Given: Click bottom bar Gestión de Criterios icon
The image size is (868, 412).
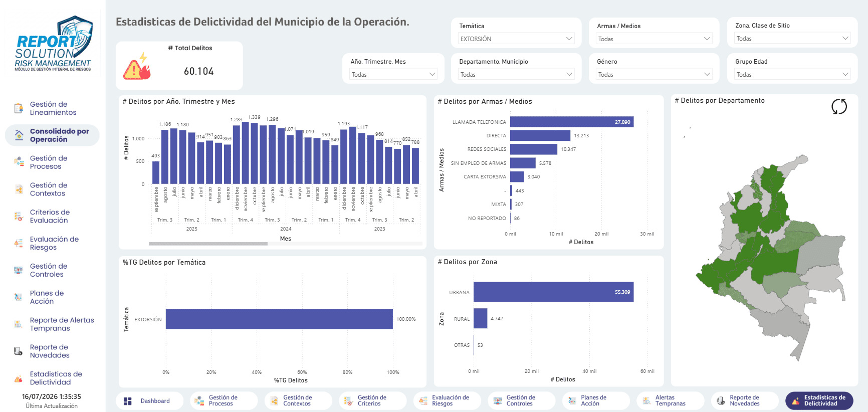Looking at the screenshot, I should tap(348, 400).
